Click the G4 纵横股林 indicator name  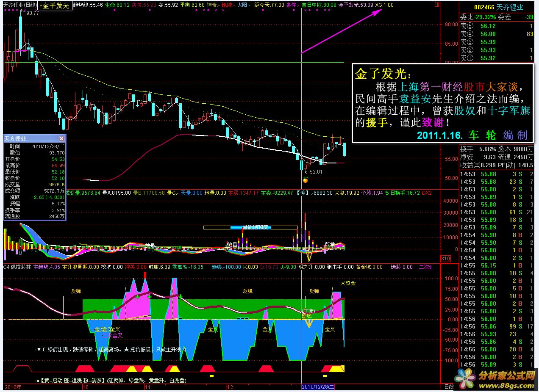coord(17,267)
